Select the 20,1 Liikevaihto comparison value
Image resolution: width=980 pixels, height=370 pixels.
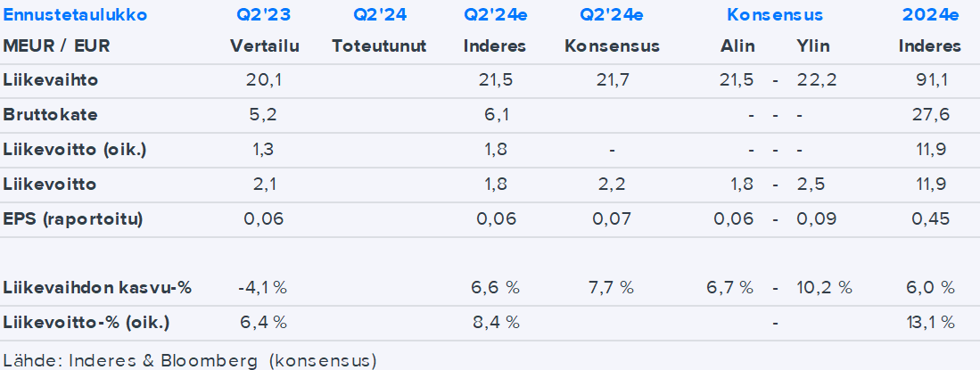[264, 80]
